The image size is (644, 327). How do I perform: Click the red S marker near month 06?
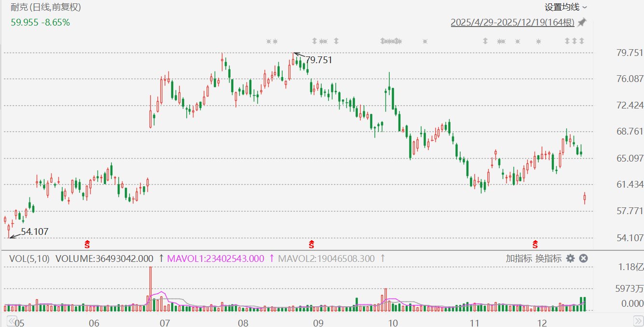(87, 243)
